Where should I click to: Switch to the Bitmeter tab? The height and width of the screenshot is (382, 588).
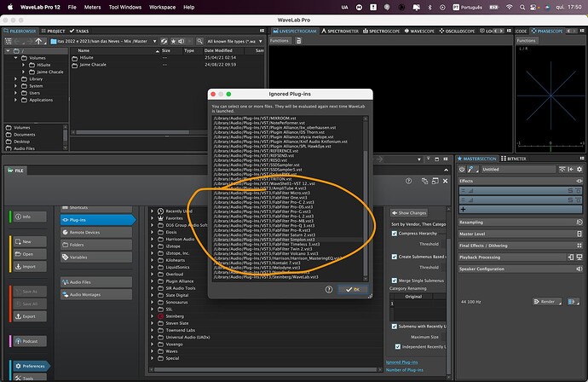[x=514, y=159]
